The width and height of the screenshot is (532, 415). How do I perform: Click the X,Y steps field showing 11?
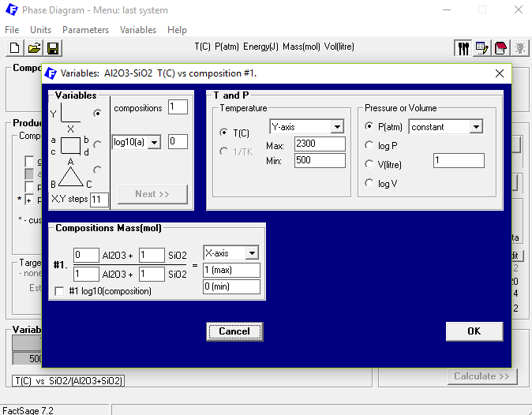pyautogui.click(x=99, y=200)
